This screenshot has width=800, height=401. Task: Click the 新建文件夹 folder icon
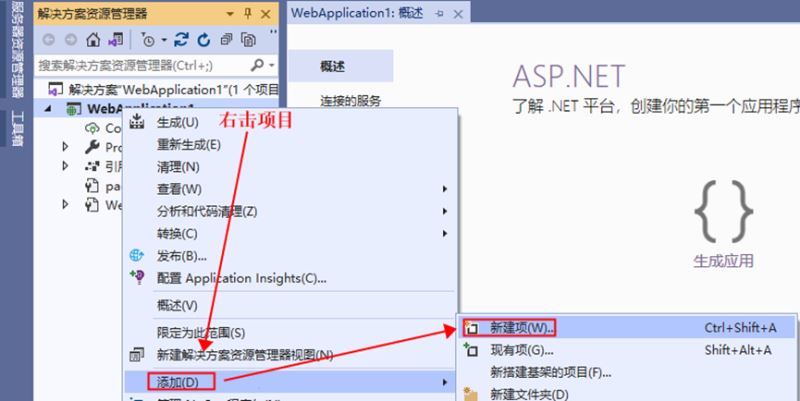click(470, 394)
